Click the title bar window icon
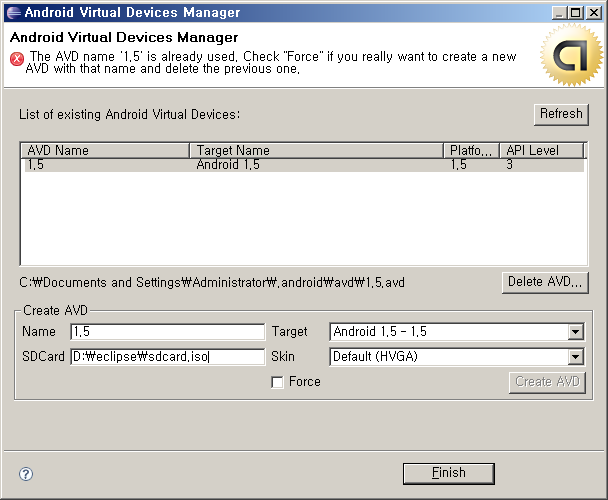The height and width of the screenshot is (500, 608). point(12,13)
